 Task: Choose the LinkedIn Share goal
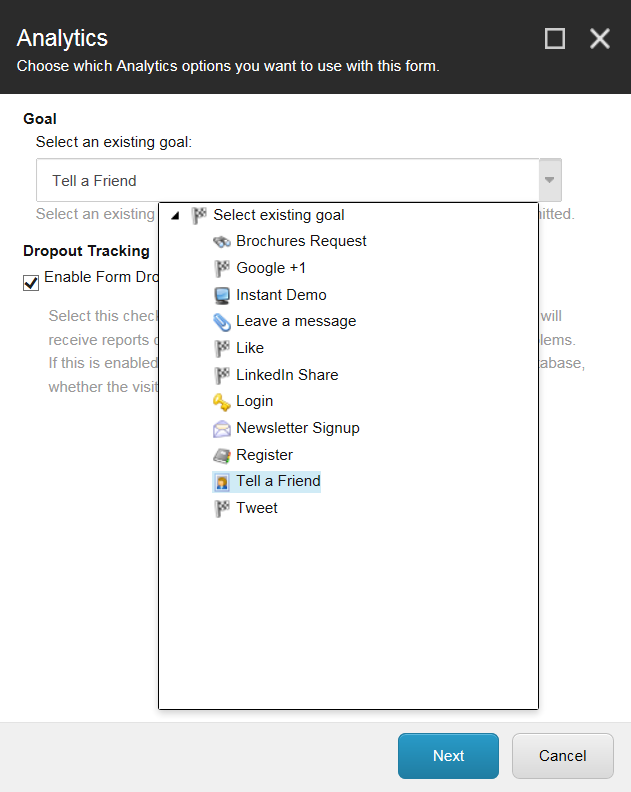click(287, 375)
